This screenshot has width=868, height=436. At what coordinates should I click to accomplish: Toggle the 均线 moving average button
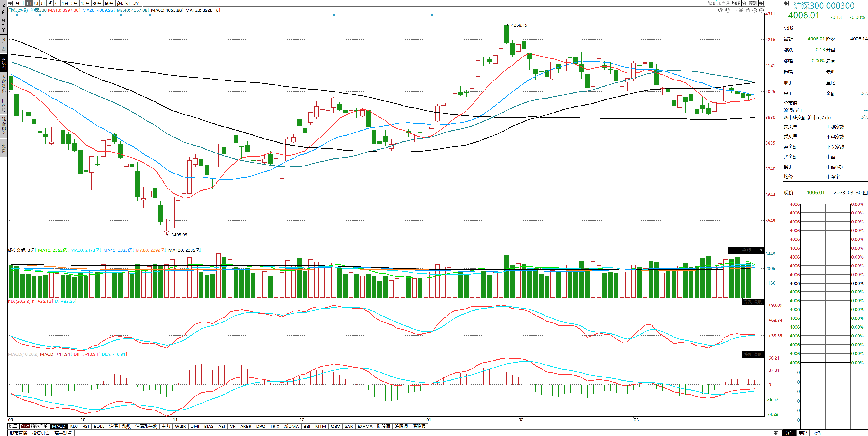point(736,3)
